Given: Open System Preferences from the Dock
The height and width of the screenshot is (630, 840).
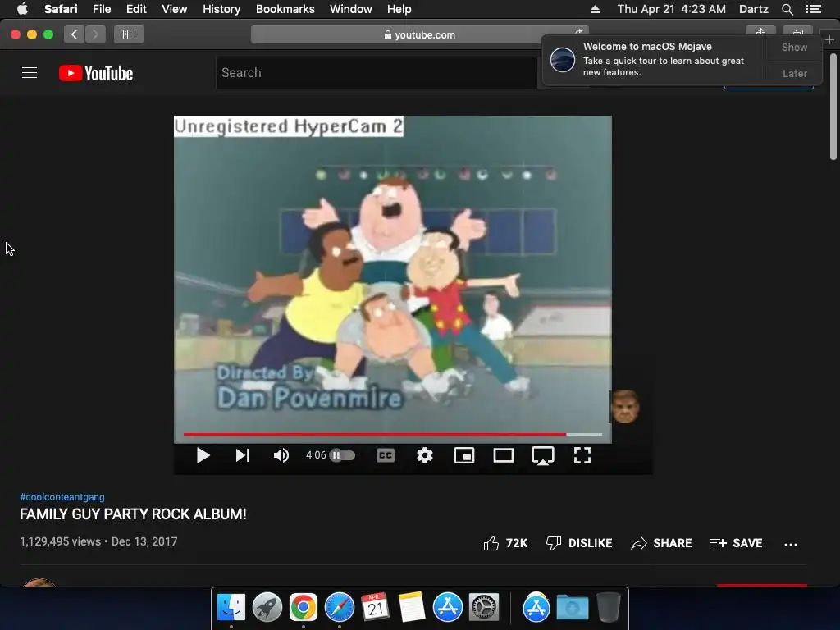Looking at the screenshot, I should [484, 608].
